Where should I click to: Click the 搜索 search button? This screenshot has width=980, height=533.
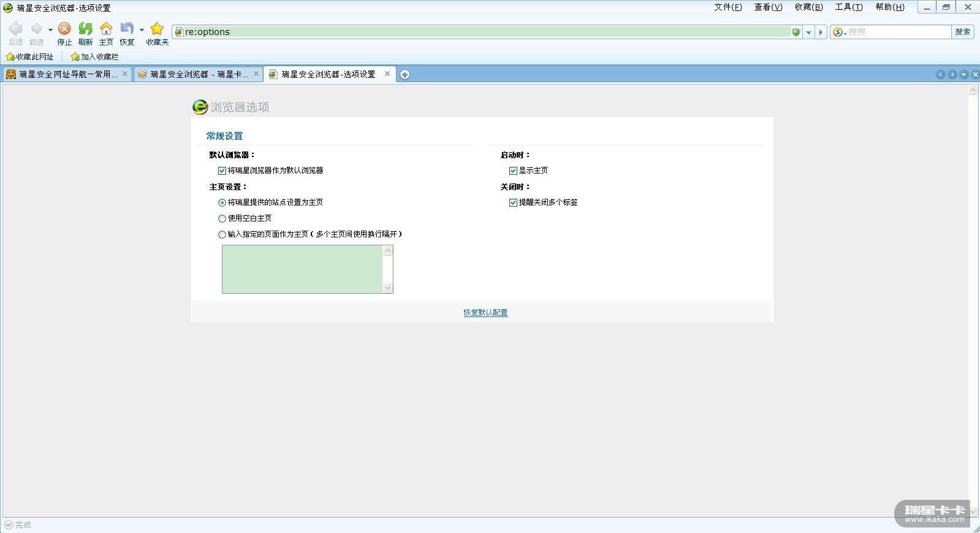point(963,32)
